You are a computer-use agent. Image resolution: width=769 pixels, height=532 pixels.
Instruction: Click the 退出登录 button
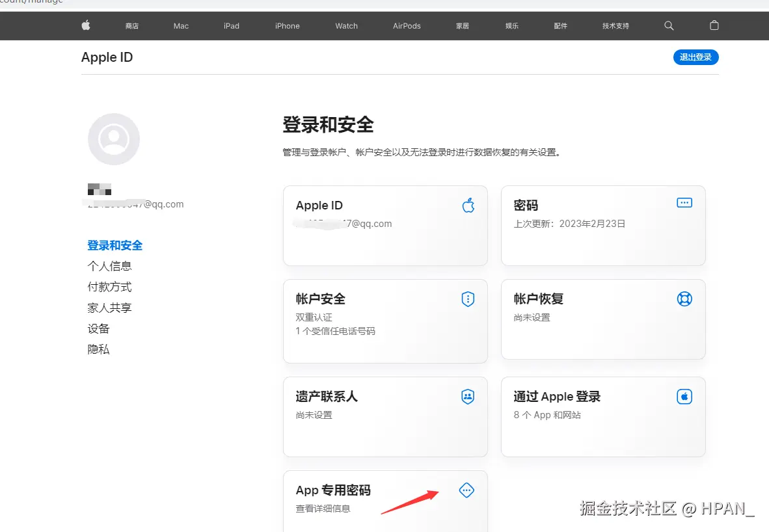(x=696, y=57)
